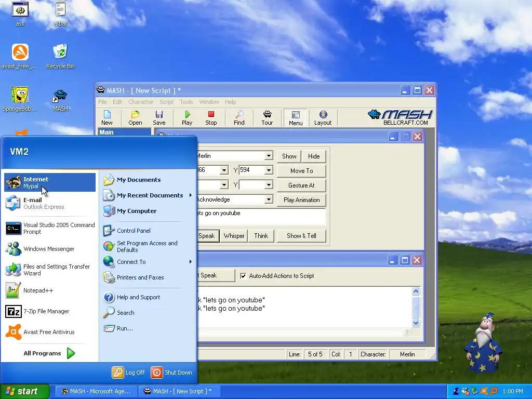Toggle Auto-Add Actions to Script checkbox

click(243, 276)
